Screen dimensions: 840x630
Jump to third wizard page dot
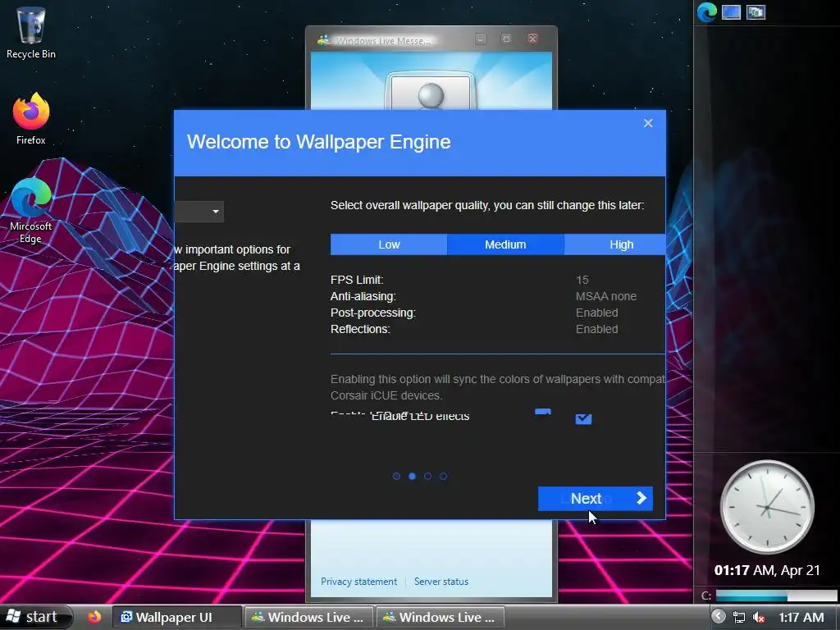427,477
